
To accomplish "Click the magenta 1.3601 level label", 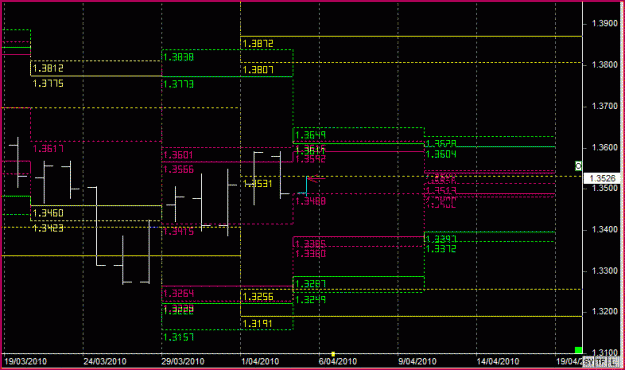I will [x=179, y=155].
